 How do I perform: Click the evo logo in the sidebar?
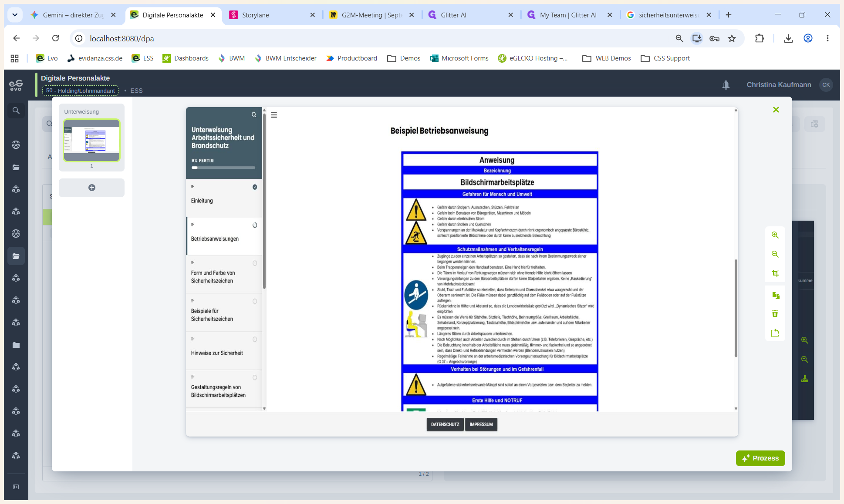click(16, 85)
